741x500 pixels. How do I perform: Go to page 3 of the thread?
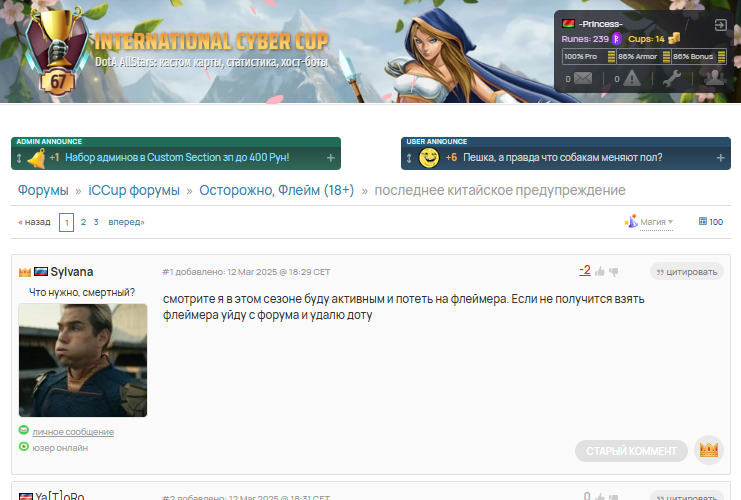[96, 222]
